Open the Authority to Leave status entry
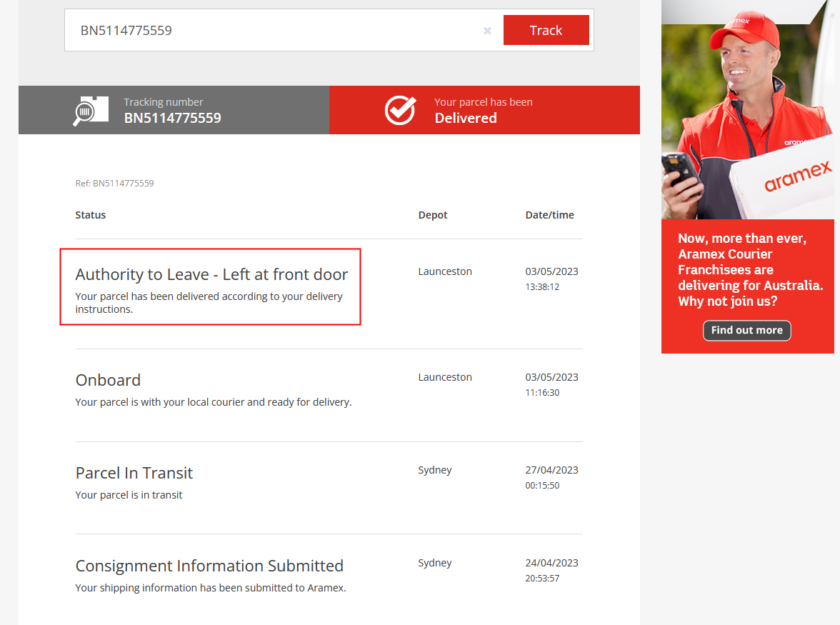Viewport: 840px width, 625px height. pyautogui.click(x=211, y=274)
